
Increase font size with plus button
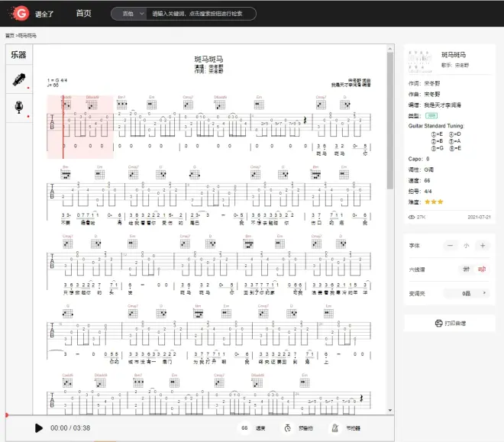click(x=482, y=245)
